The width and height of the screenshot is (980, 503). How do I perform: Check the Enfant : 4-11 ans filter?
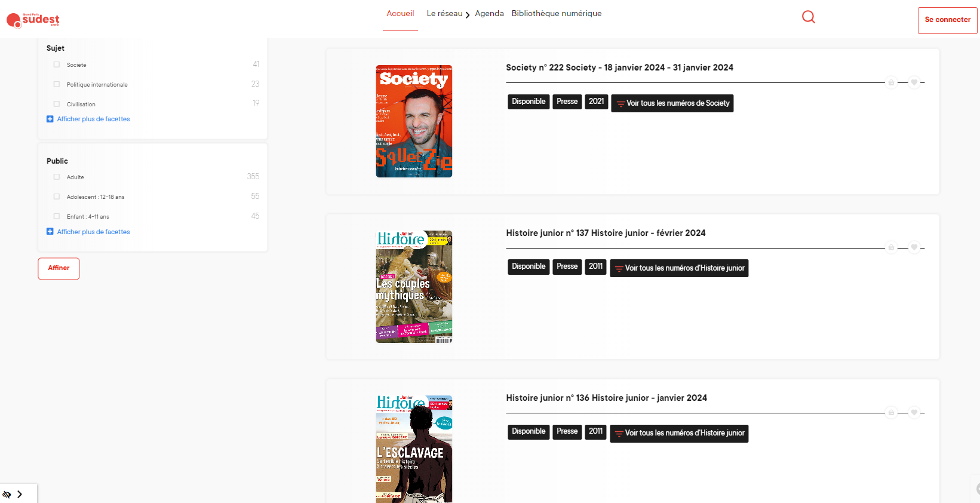[57, 216]
